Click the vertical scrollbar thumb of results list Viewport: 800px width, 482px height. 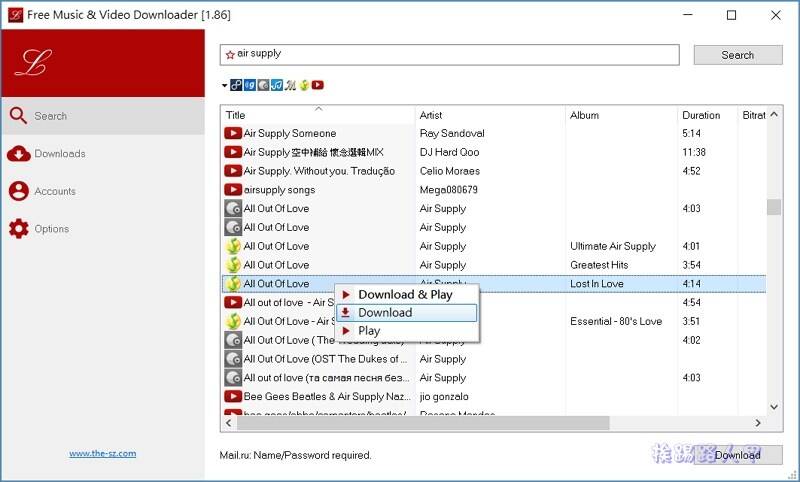click(774, 207)
